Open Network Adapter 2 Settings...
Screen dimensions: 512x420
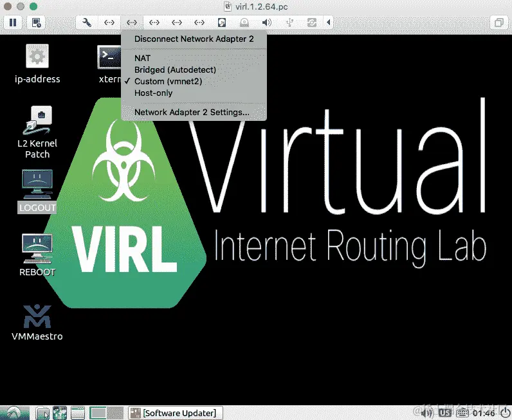[x=194, y=113]
